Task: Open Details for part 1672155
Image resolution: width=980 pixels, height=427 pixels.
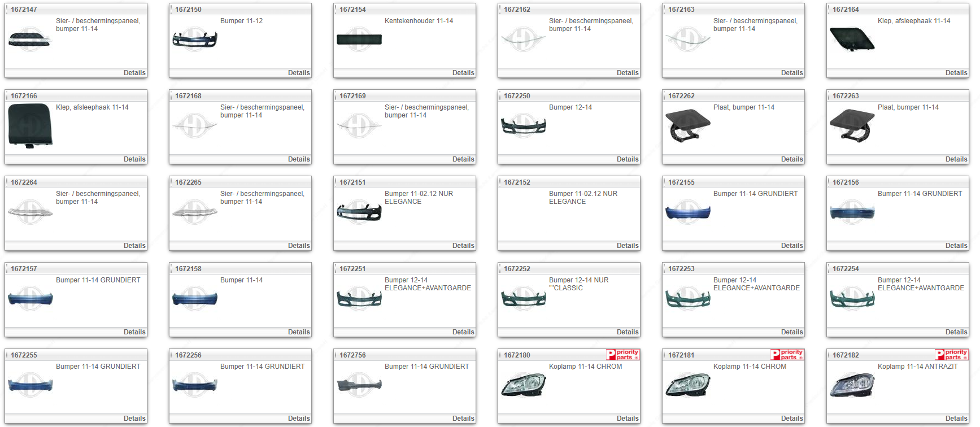Action: [x=792, y=246]
